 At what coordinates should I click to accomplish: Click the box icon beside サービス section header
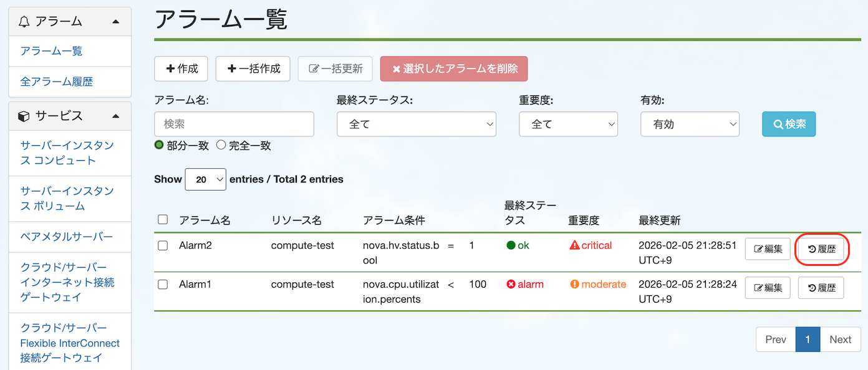[24, 116]
